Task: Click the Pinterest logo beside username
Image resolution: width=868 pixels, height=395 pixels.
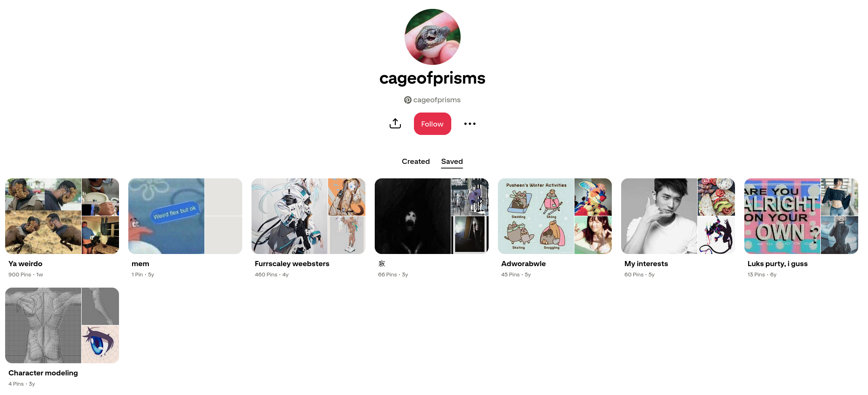Action: pos(408,100)
